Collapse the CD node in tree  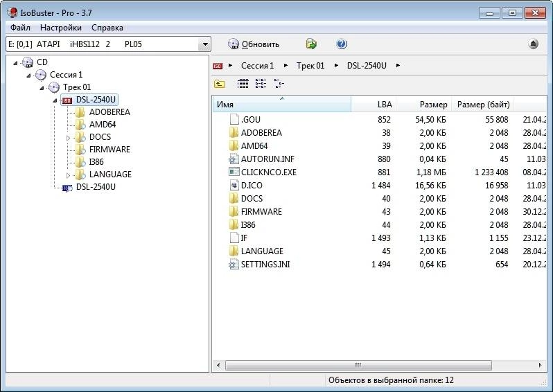tap(15, 63)
